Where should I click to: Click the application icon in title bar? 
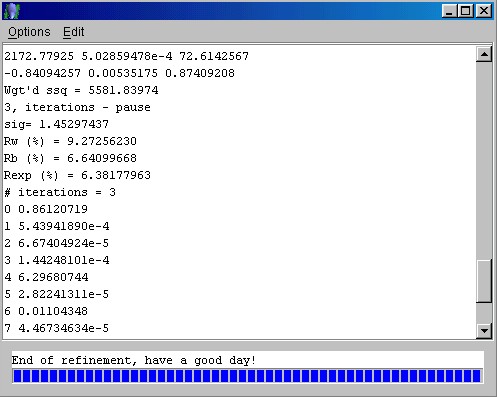click(12, 11)
